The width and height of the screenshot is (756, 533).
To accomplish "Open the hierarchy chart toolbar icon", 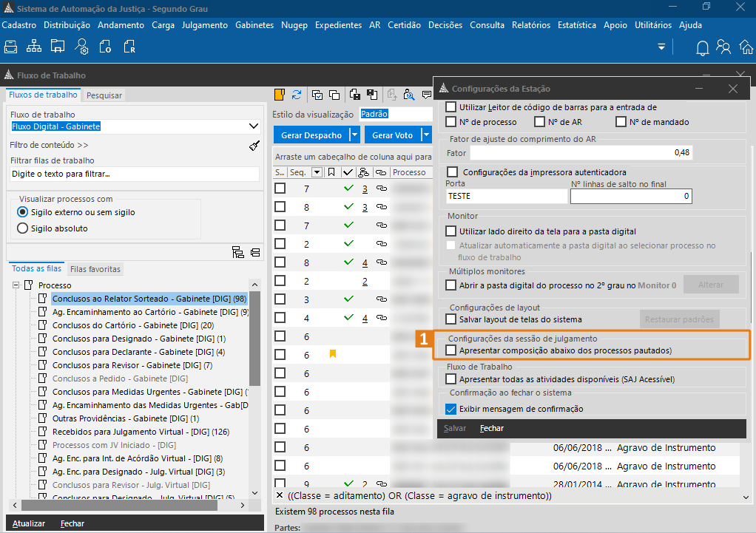I will tap(34, 47).
